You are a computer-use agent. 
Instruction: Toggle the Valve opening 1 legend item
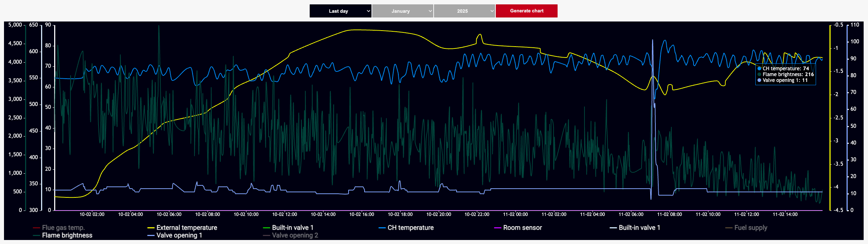[179, 235]
